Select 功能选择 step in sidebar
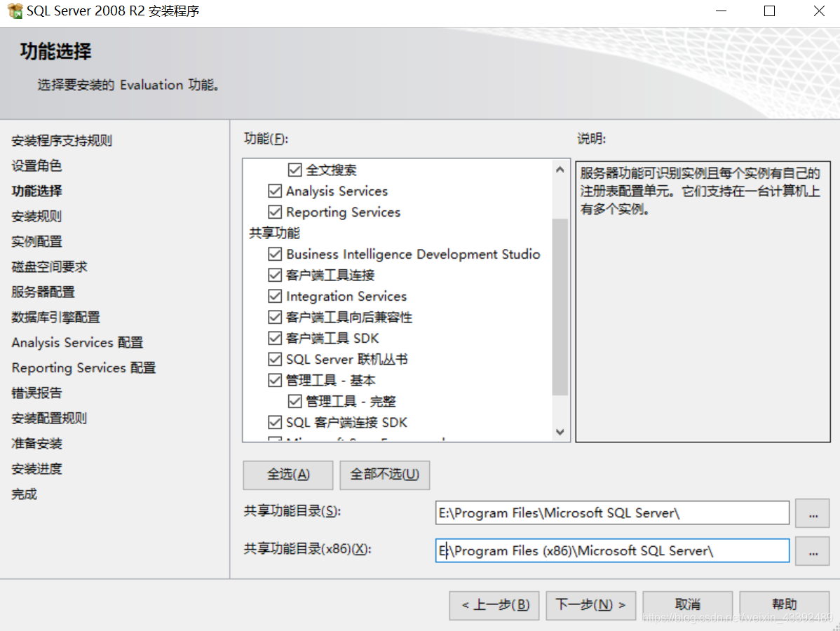The height and width of the screenshot is (631, 840). [36, 191]
